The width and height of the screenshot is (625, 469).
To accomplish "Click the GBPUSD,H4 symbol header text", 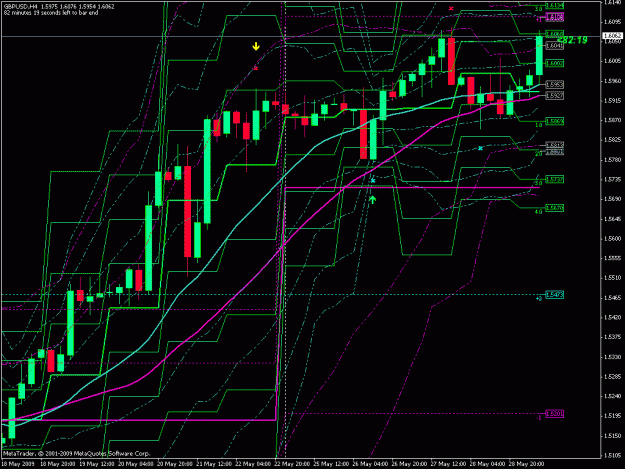I will pyautogui.click(x=21, y=7).
